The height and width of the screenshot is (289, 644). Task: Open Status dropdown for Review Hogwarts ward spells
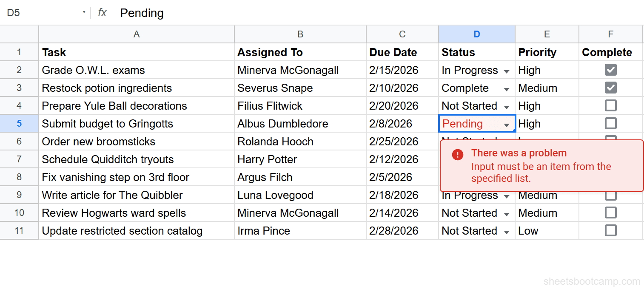coord(506,212)
